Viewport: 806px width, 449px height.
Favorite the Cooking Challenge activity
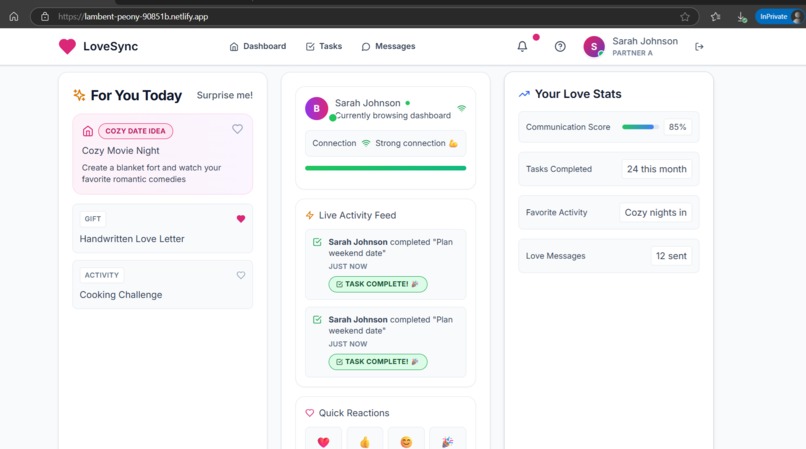[x=241, y=275]
